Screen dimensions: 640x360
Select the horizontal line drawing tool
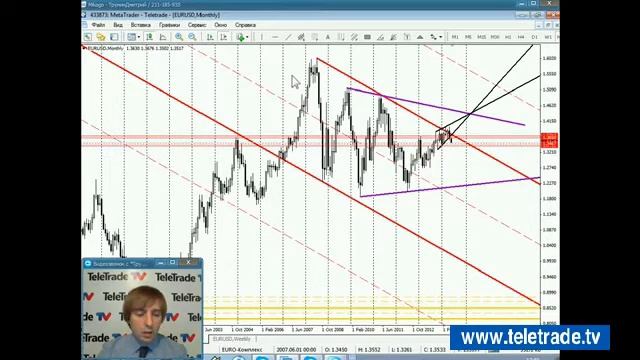275,37
